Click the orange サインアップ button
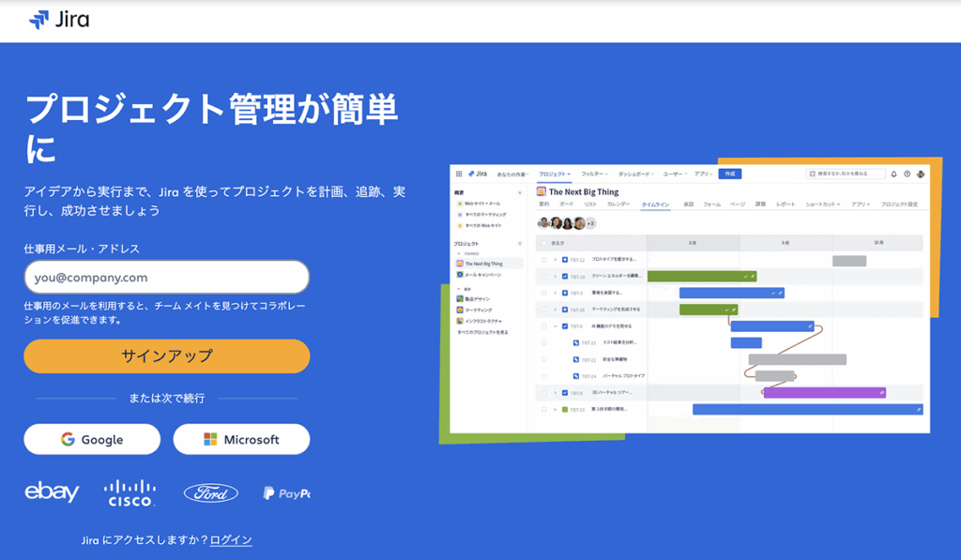This screenshot has width=961, height=560. [166, 356]
